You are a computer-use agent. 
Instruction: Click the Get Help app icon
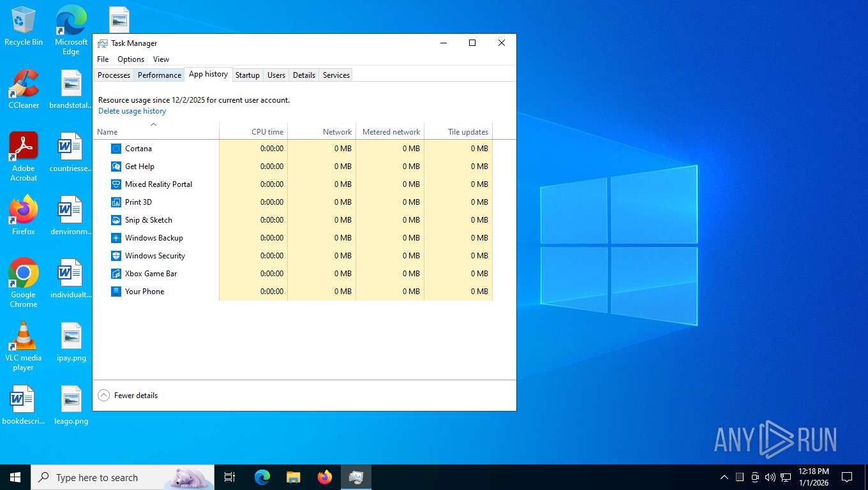click(116, 167)
